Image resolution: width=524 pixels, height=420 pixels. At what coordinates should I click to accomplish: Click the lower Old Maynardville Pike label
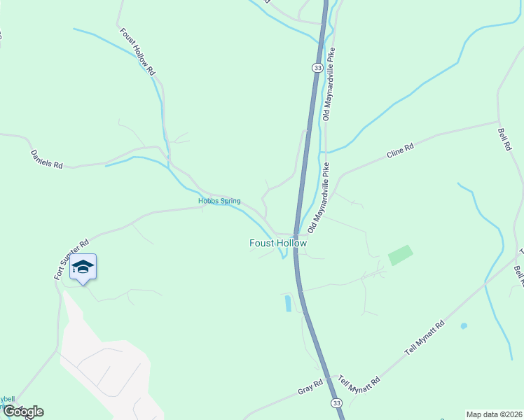click(x=319, y=197)
